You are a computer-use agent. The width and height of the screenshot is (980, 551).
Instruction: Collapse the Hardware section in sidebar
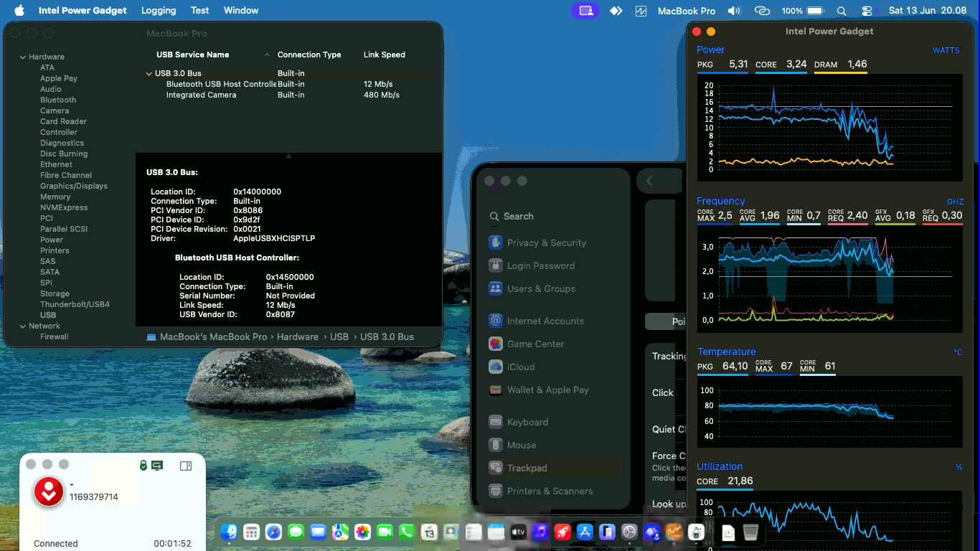point(23,57)
